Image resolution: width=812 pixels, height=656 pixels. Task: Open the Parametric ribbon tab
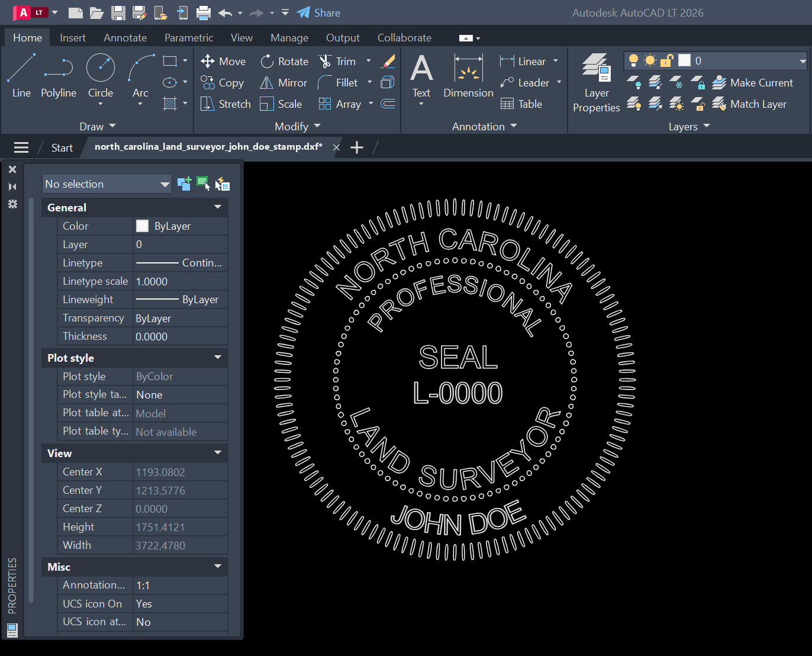189,37
